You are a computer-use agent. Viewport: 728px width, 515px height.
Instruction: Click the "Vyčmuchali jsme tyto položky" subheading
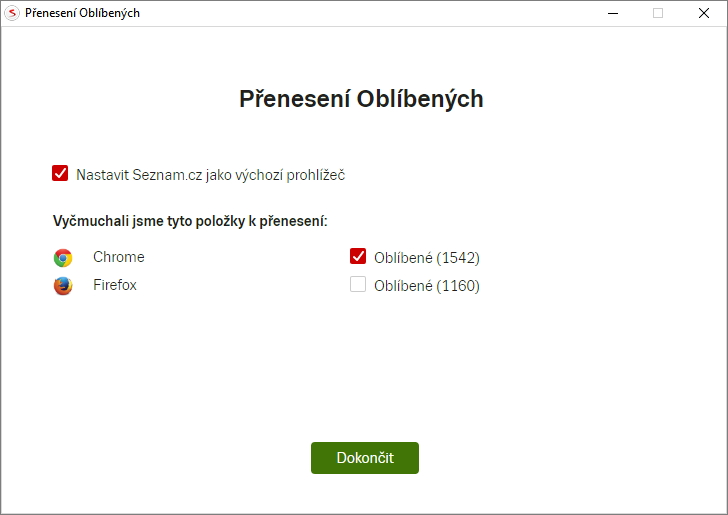pos(190,220)
